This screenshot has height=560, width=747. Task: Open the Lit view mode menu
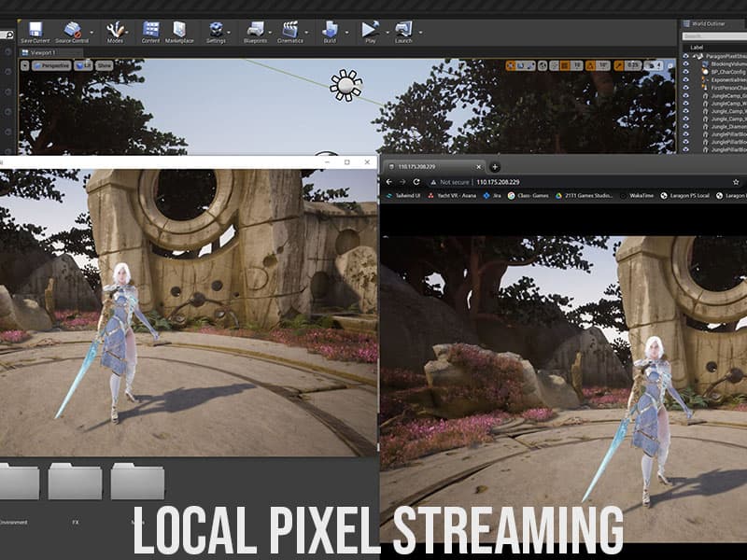[x=83, y=65]
